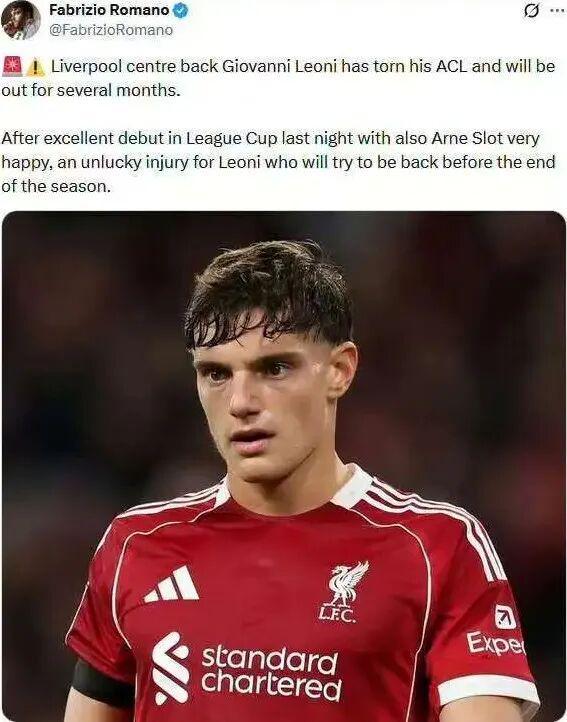Click the adidas logo on the shirt
This screenshot has width=567, height=722.
pos(171,584)
